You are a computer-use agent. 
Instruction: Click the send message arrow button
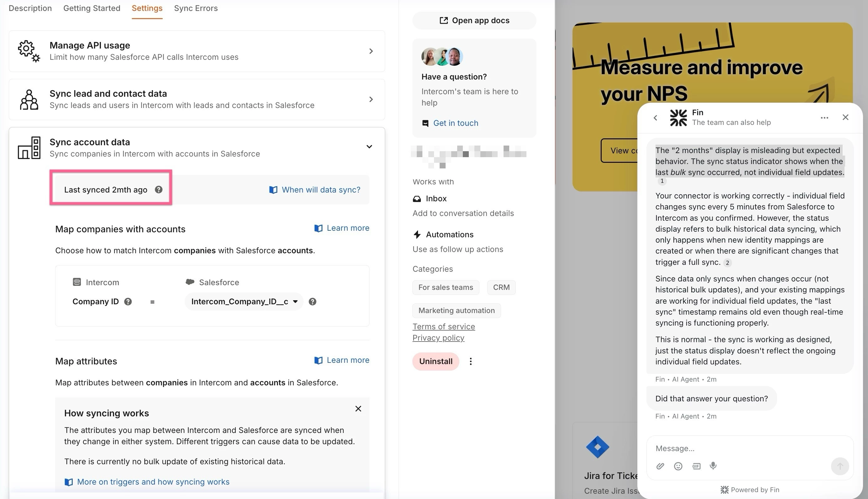840,466
